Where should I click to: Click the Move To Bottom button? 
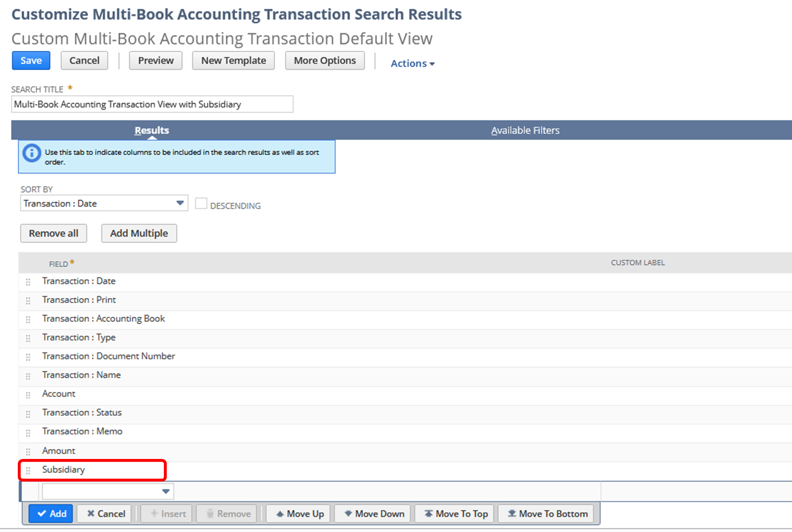[x=547, y=513]
